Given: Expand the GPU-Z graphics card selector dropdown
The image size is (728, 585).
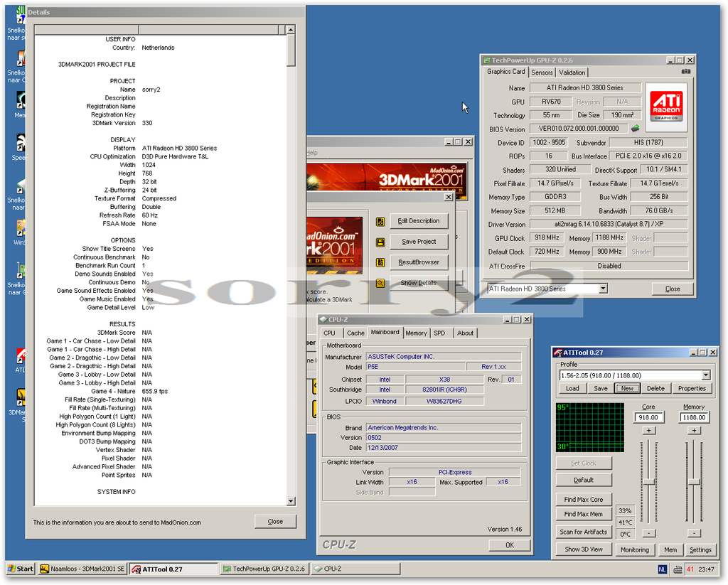Looking at the screenshot, I should coord(603,289).
